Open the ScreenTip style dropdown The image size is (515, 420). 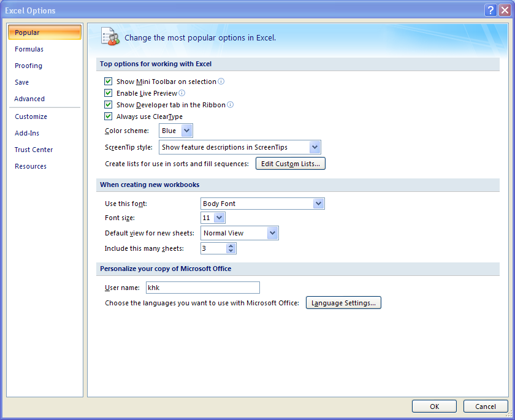(314, 147)
